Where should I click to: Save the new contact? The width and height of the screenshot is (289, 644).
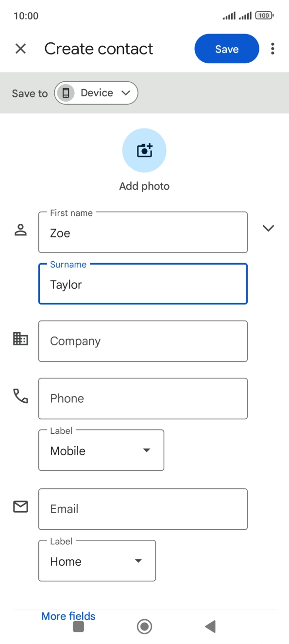coord(226,49)
